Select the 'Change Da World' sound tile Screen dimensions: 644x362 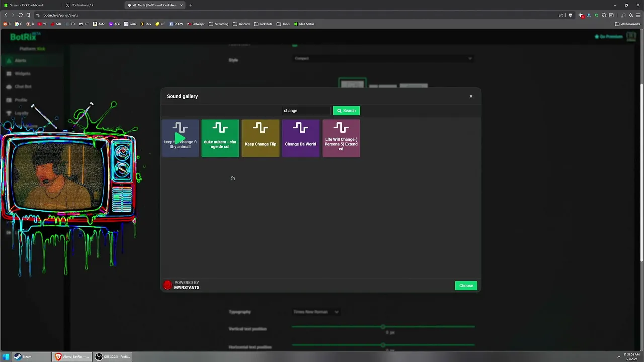pyautogui.click(x=300, y=138)
